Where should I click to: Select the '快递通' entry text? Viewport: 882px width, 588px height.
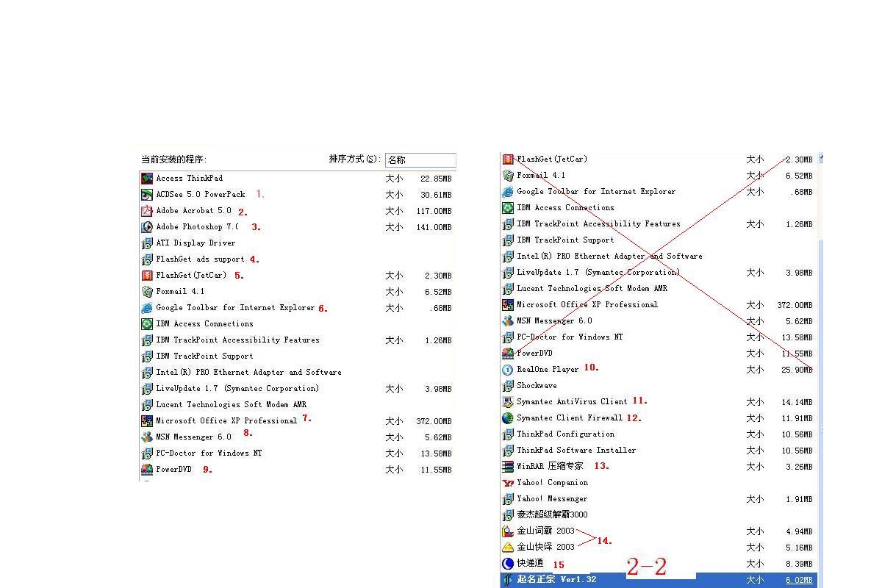coord(530,563)
